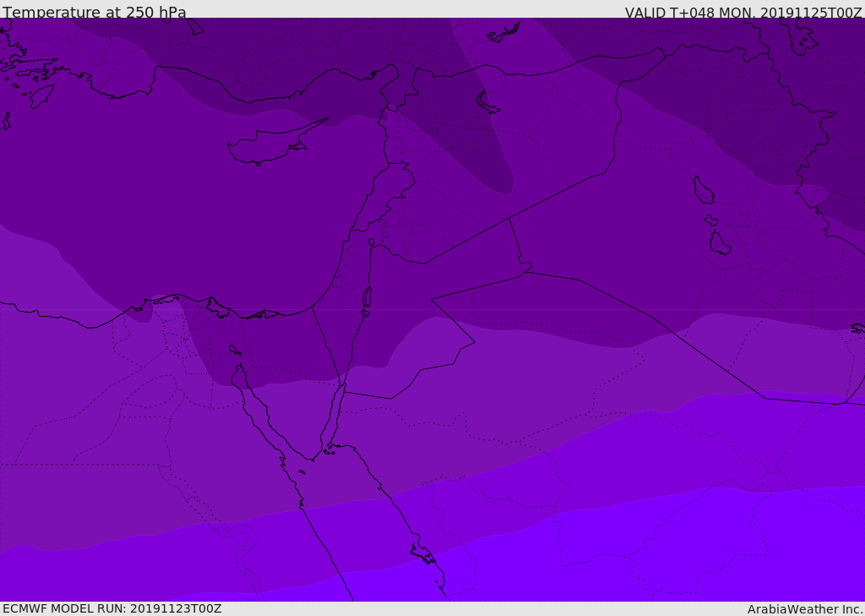Viewport: 865px width, 616px height.
Task: Click the 'Temperature at 250 hPa' title
Action: click(95, 12)
